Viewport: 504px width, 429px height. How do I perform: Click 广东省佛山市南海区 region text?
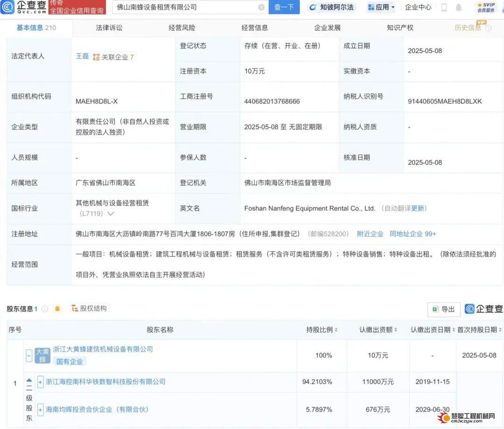click(x=105, y=183)
